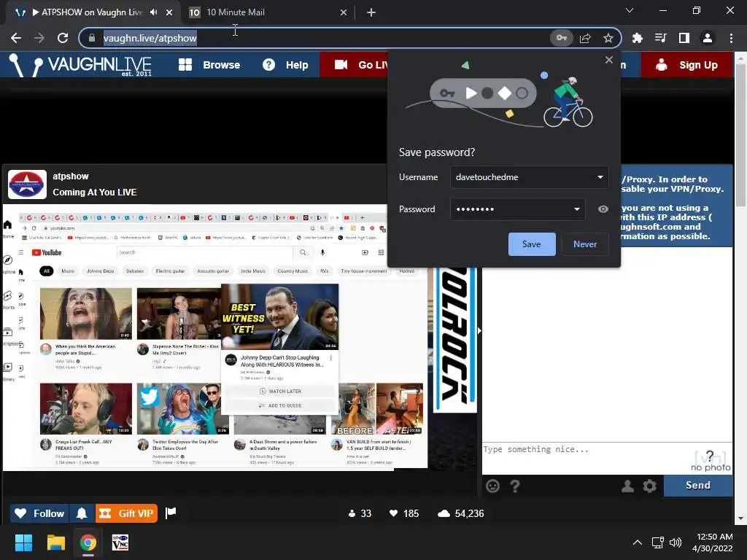This screenshot has width=747, height=560.
Task: Open the Help menu
Action: [x=285, y=65]
